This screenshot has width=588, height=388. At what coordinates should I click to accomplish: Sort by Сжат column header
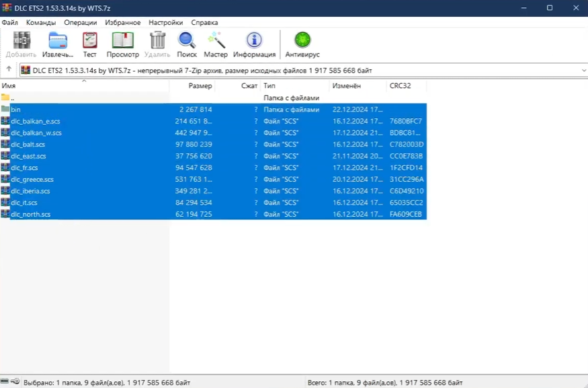(238, 86)
